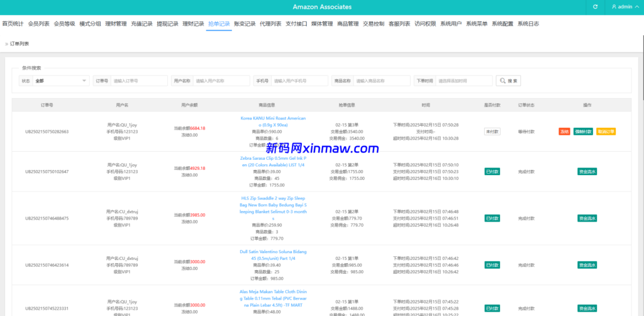644x316 pixels.
Task: Click 资金流水 button for order UB2502150745223331
Action: [x=587, y=308]
